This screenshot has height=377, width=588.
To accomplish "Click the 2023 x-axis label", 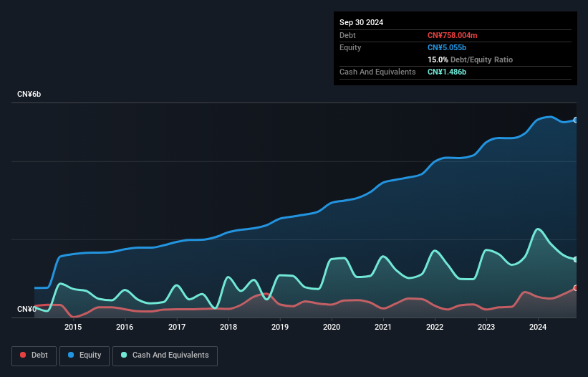I will click(x=486, y=327).
